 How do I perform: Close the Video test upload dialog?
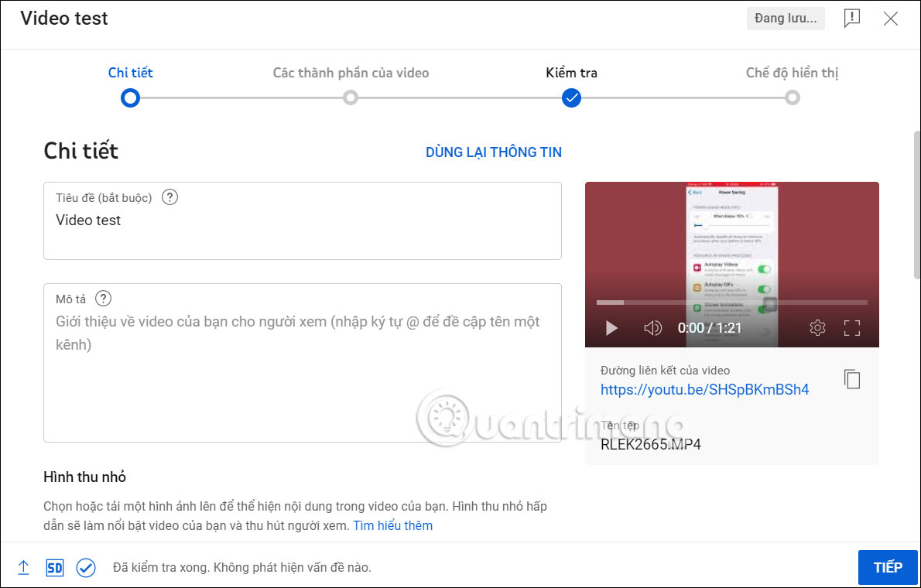[891, 19]
